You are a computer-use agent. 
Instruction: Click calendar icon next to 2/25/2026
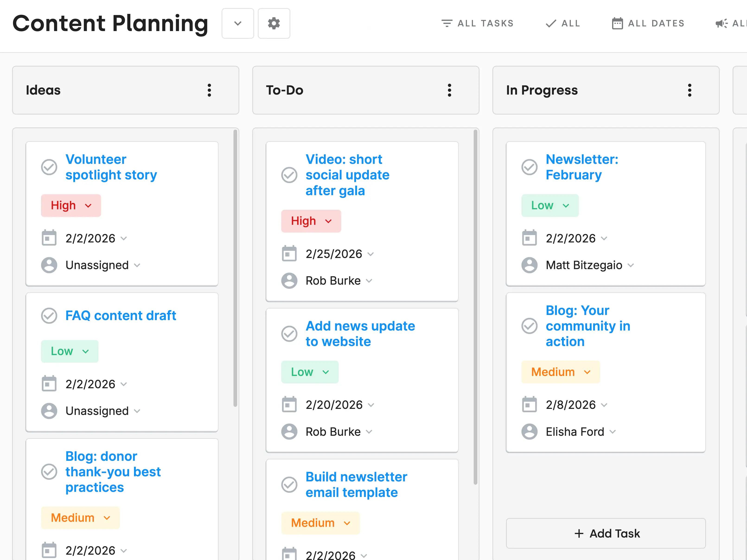click(289, 254)
